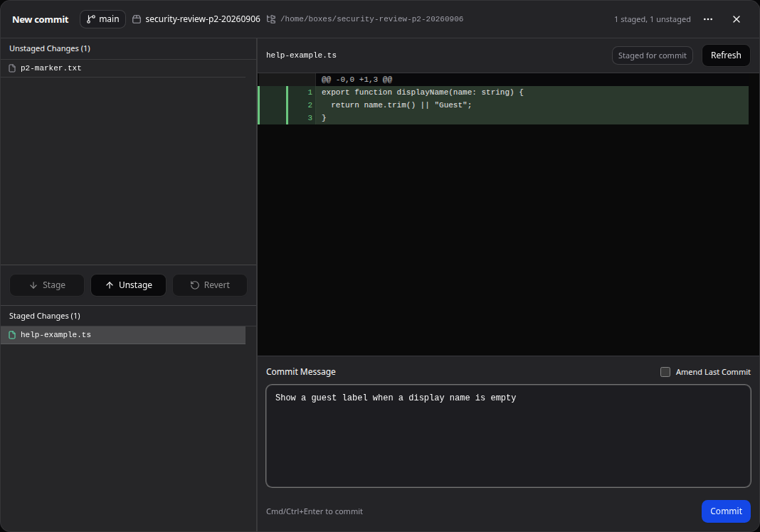Click the green file icon next to help-example.ts

(12, 335)
